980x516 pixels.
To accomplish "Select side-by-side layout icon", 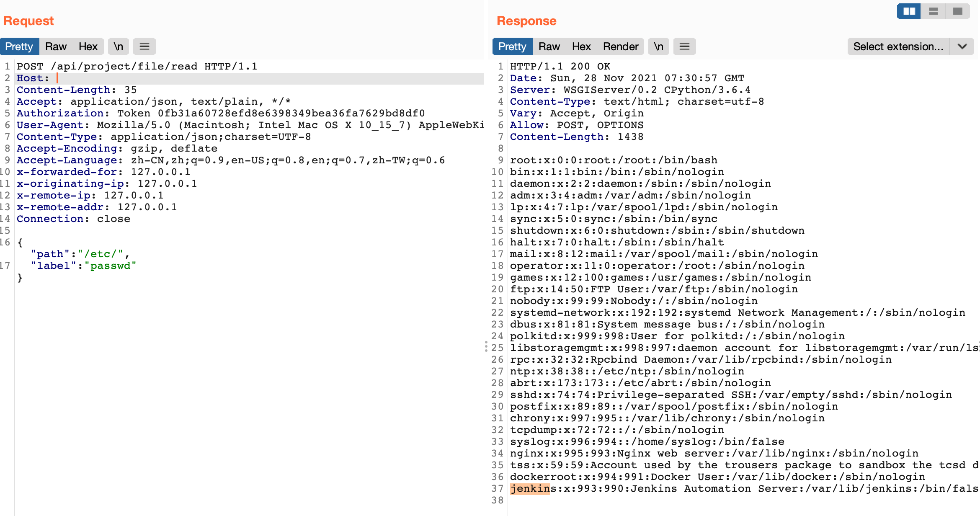I will [909, 11].
